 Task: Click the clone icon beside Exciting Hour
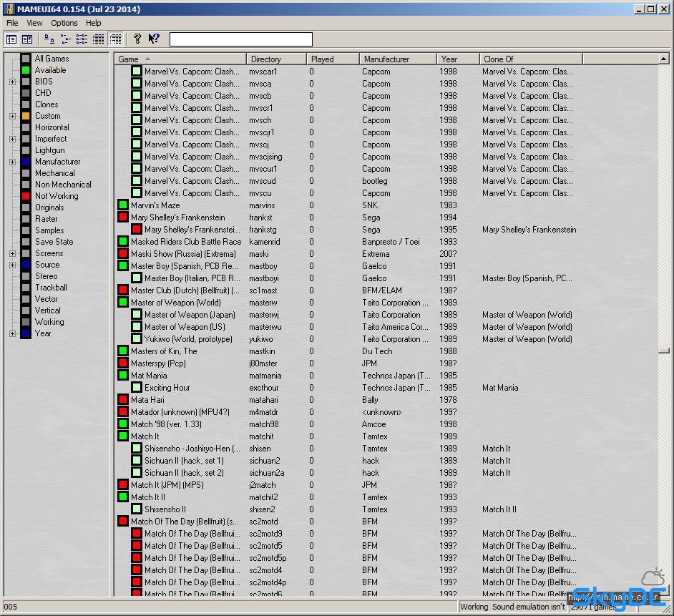[137, 387]
